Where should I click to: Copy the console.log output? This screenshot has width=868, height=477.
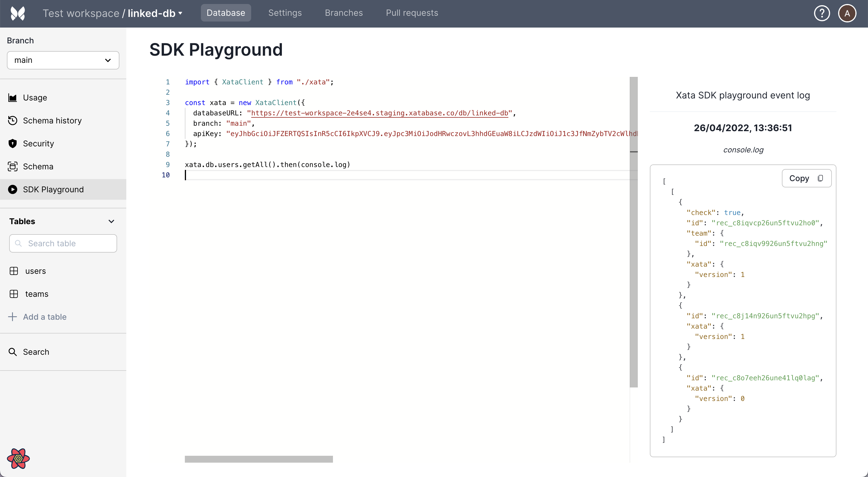point(806,178)
